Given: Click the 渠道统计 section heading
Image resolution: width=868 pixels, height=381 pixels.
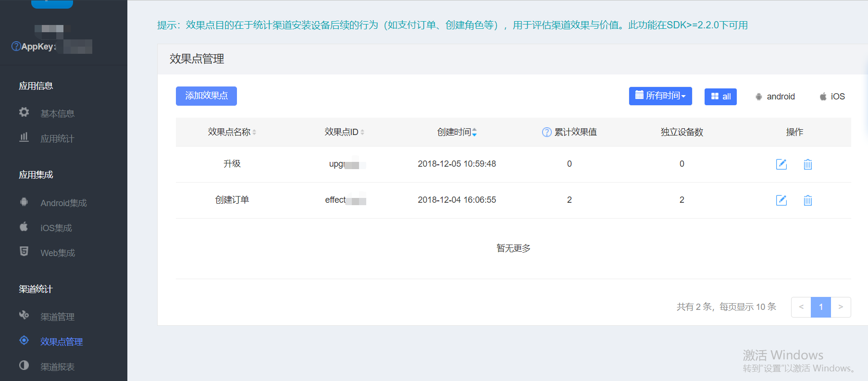Looking at the screenshot, I should (36, 289).
